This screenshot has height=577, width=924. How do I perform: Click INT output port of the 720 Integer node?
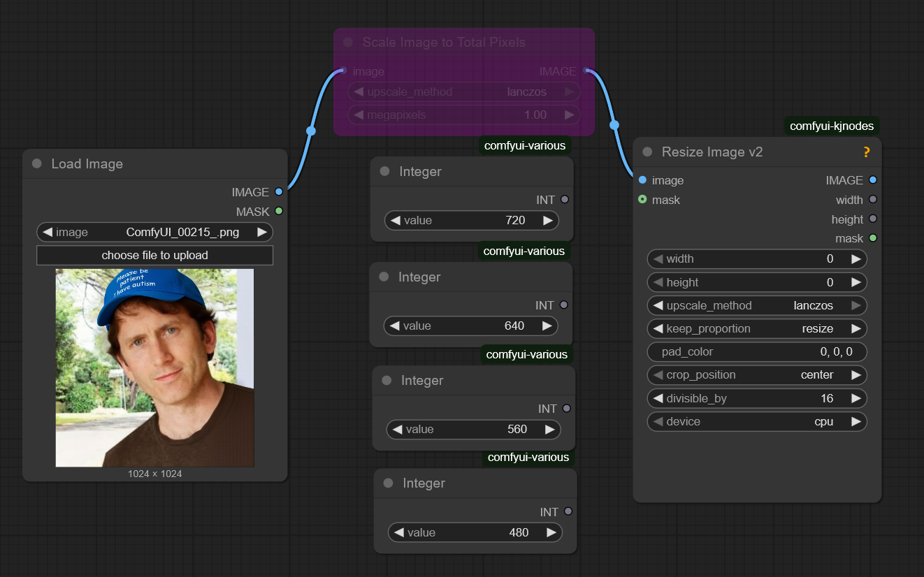tap(565, 200)
